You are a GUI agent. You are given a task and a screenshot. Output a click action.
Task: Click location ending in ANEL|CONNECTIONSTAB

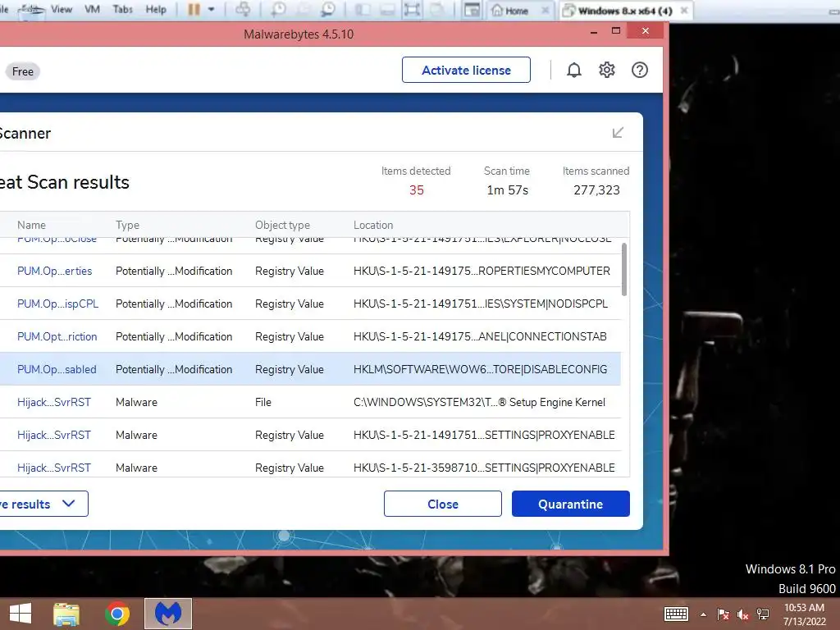[x=480, y=336]
